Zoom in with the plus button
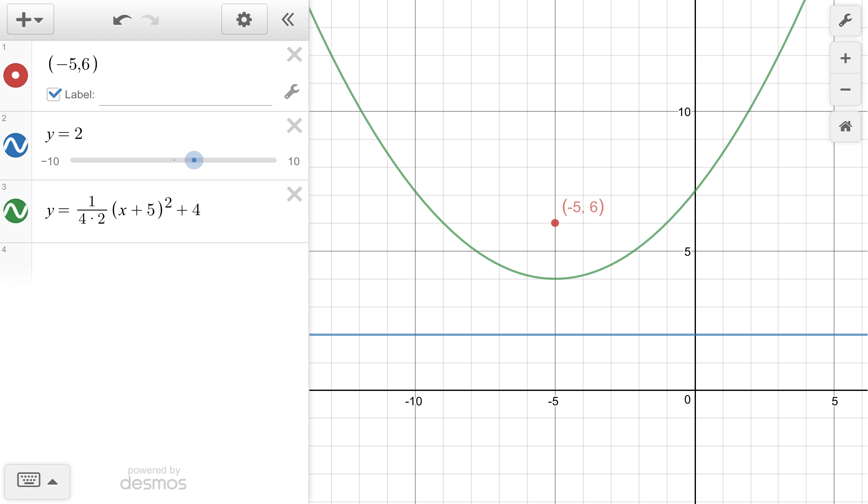868x504 pixels. click(845, 58)
